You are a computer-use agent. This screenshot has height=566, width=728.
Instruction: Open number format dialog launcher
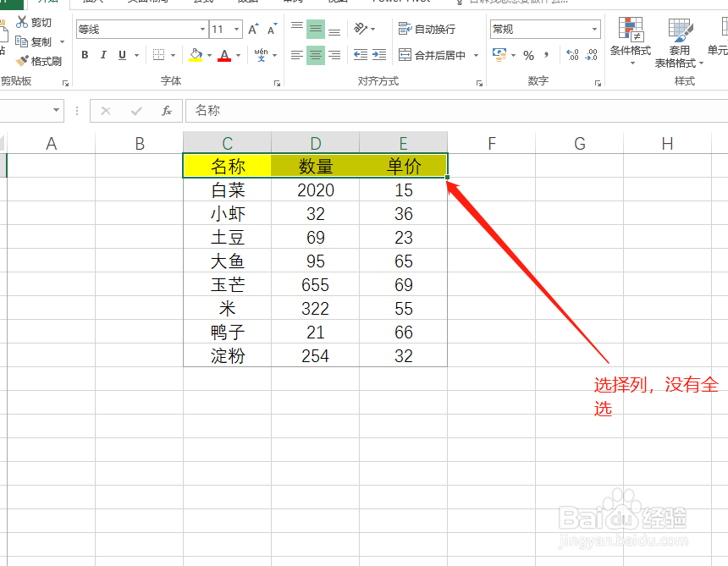(598, 83)
